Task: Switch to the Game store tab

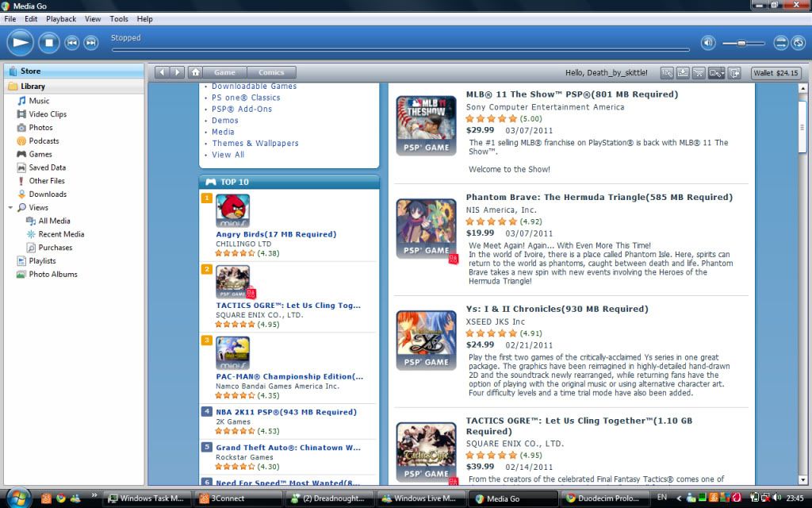Action: (x=224, y=72)
